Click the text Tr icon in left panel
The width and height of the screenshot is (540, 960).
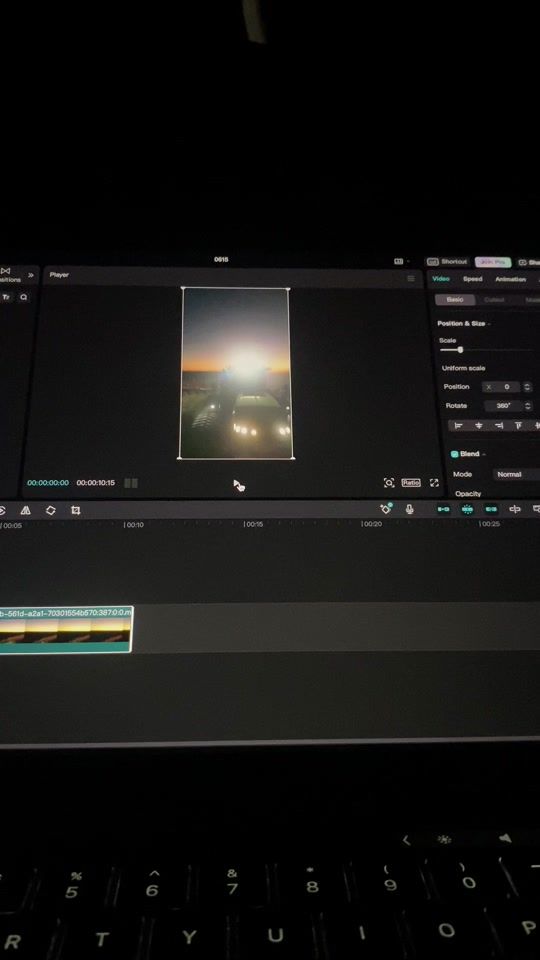pyautogui.click(x=7, y=297)
